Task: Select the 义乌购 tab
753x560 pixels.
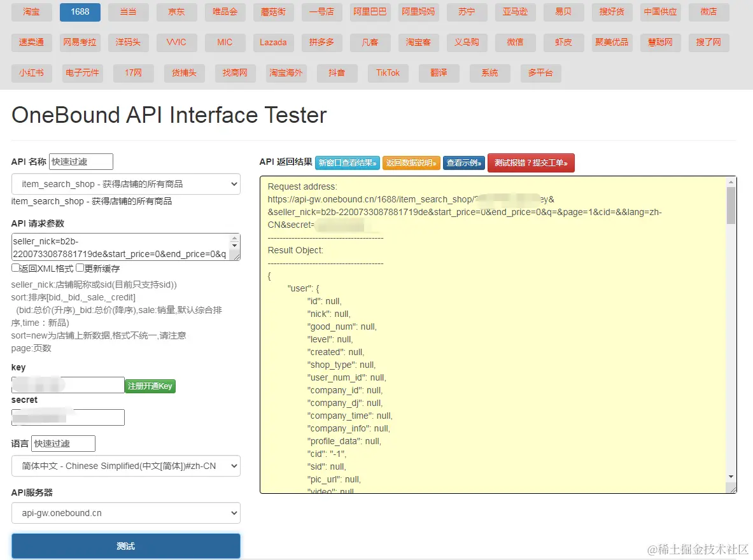Action: 467,42
